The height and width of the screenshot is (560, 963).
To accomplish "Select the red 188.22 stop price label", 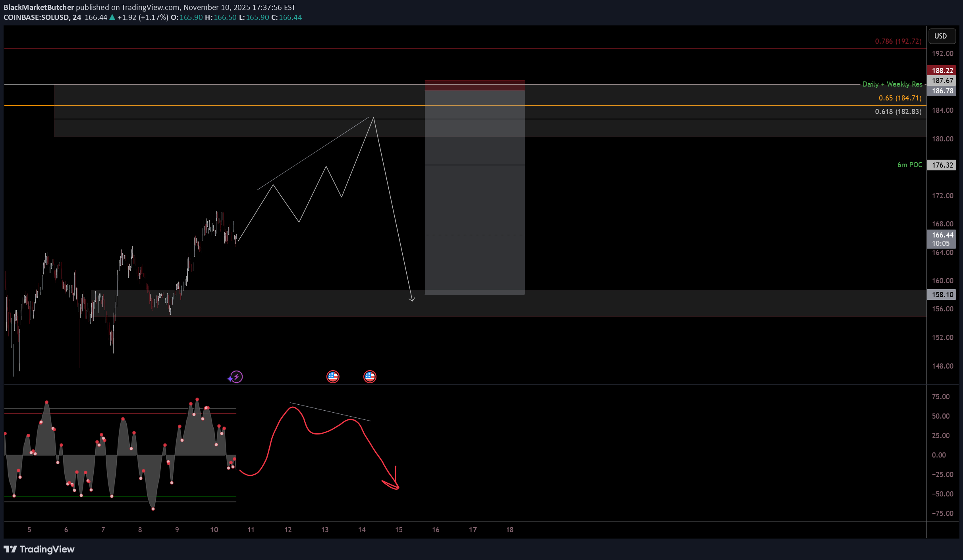I will pyautogui.click(x=942, y=70).
